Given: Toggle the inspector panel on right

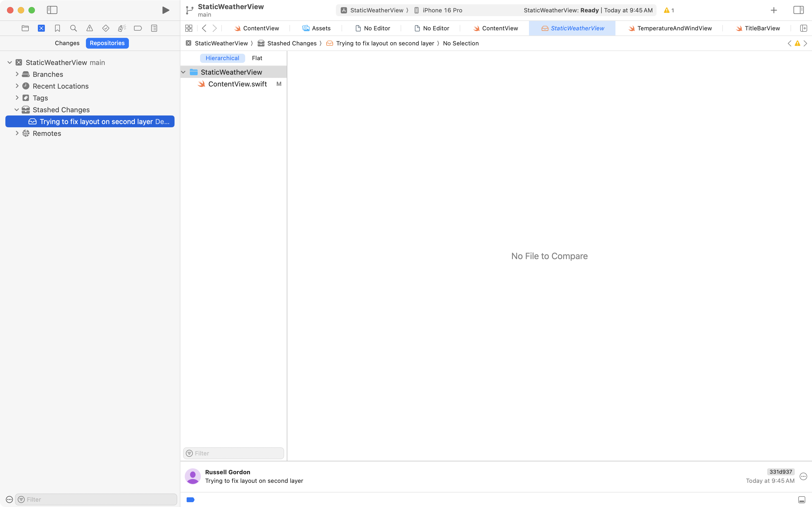Looking at the screenshot, I should pos(798,10).
